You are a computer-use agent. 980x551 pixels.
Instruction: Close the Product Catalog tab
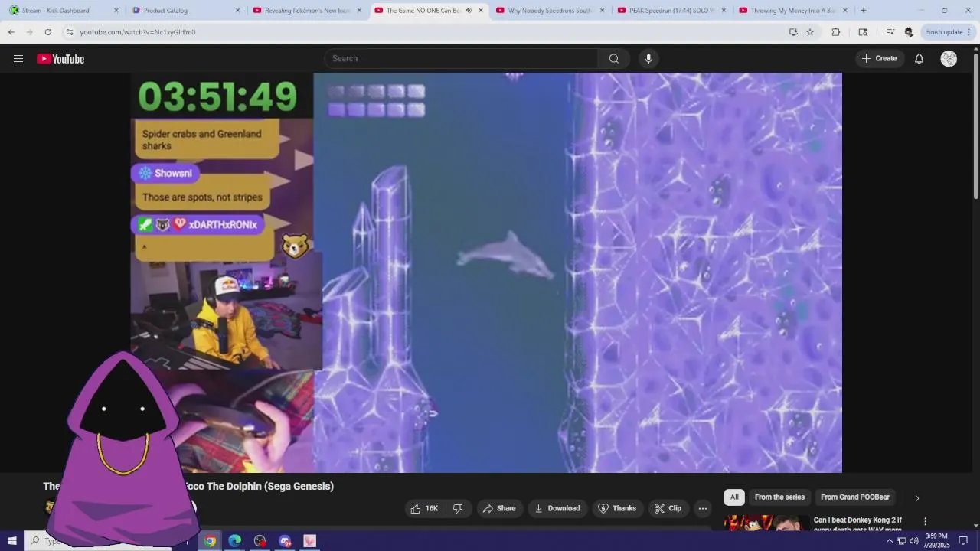pos(237,11)
